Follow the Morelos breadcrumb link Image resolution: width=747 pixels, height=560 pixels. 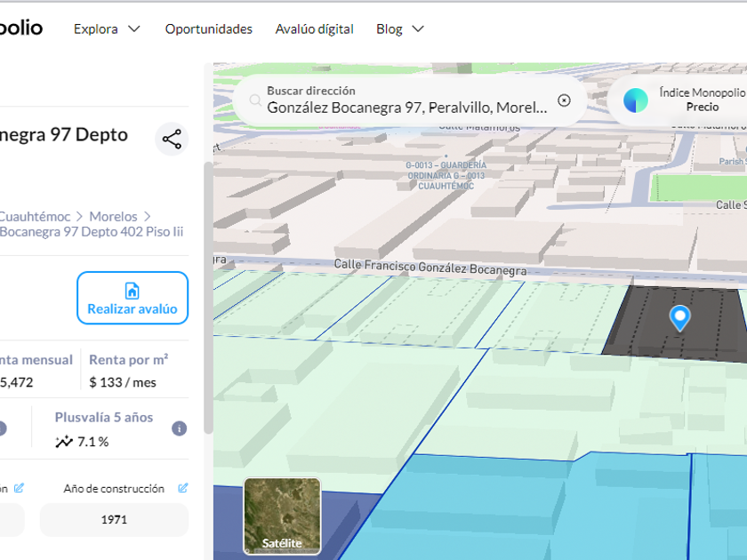tap(113, 216)
